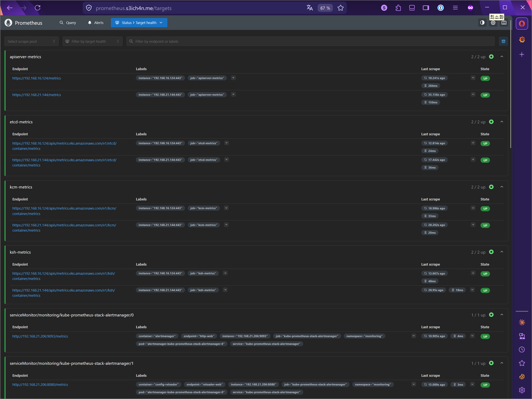The height and width of the screenshot is (399, 532).
Task: Open the documentation book icon
Action: pyautogui.click(x=504, y=23)
